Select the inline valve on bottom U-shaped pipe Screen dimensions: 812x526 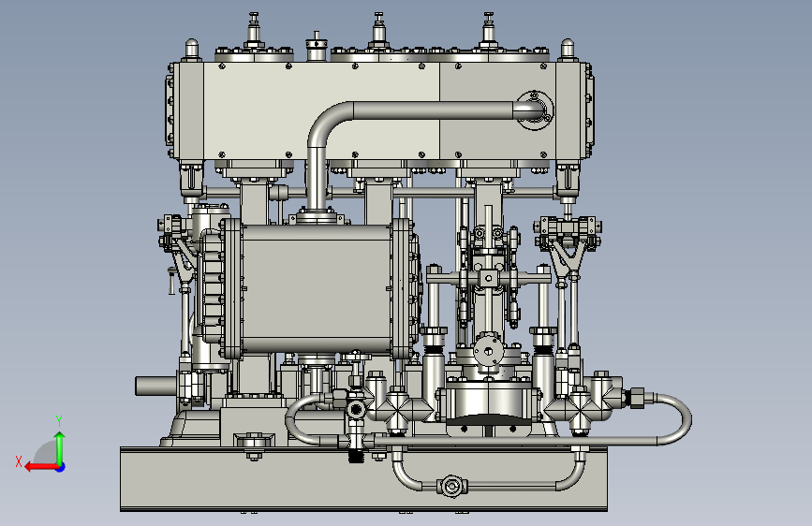452,486
